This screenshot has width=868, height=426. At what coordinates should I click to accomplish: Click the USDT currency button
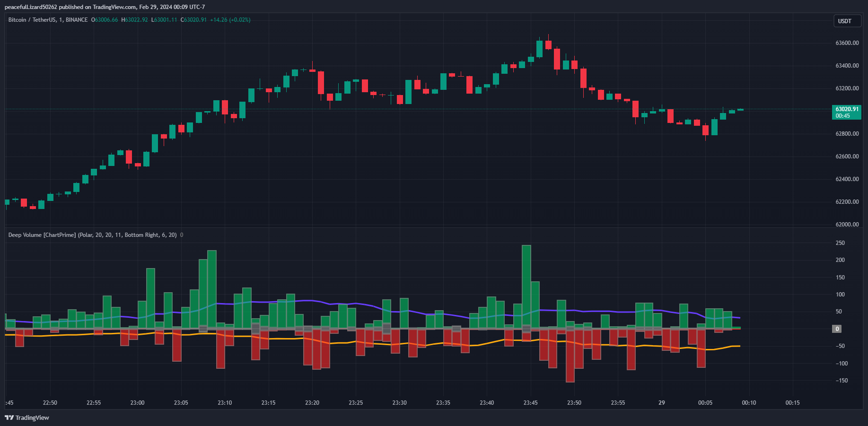847,21
